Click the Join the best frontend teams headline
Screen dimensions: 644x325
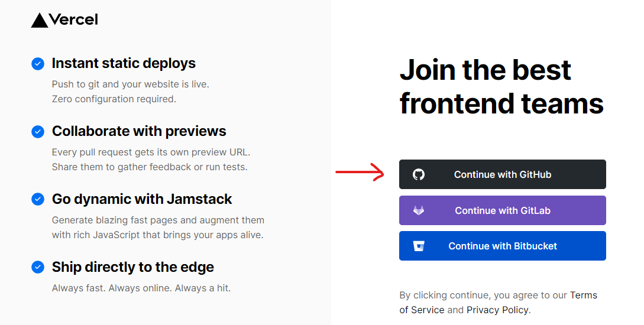501,86
